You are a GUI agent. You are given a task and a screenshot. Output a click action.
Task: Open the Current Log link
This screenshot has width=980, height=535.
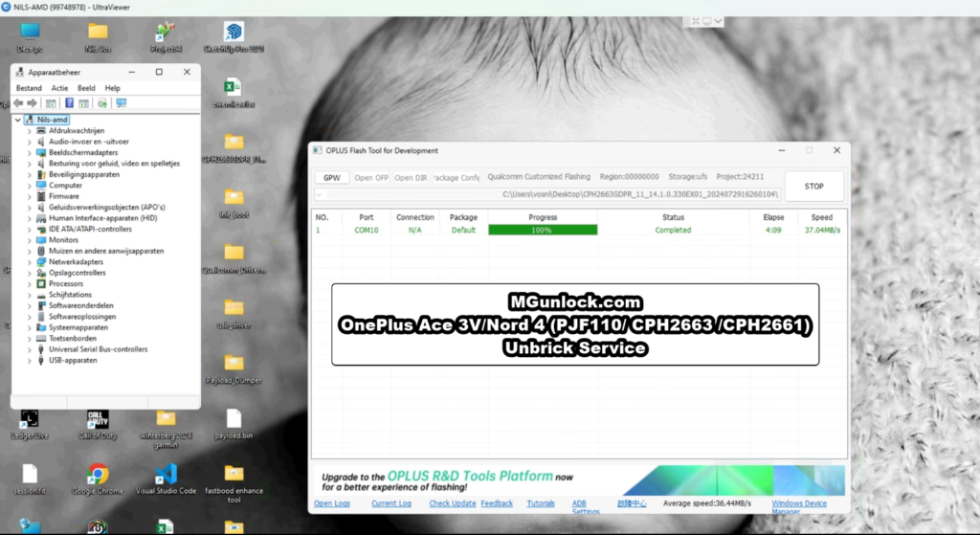tap(391, 503)
